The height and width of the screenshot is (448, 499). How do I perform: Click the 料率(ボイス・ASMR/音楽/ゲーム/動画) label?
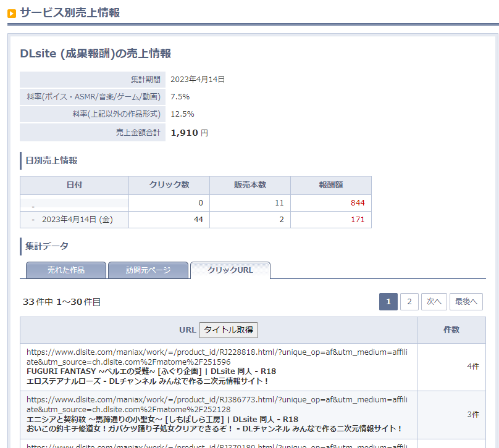pos(94,97)
